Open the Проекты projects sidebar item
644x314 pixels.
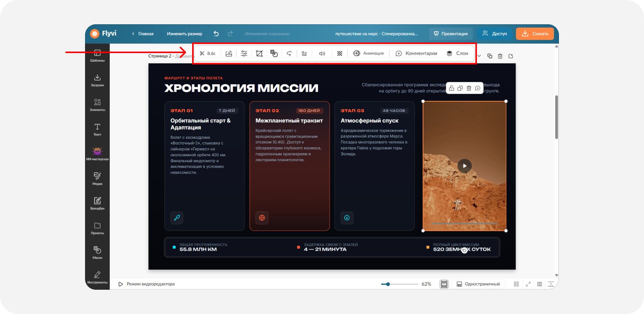pyautogui.click(x=97, y=228)
